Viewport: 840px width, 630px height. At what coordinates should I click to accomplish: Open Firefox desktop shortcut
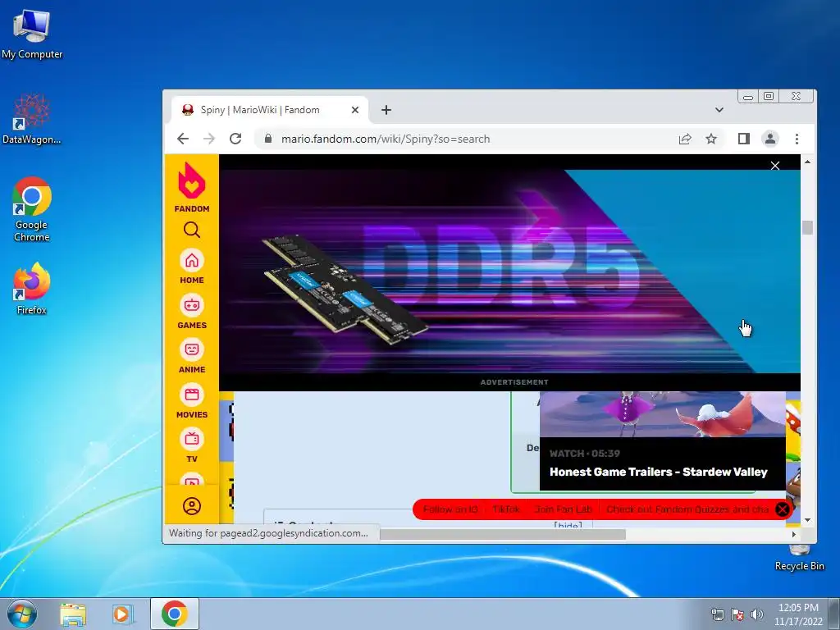click(32, 289)
